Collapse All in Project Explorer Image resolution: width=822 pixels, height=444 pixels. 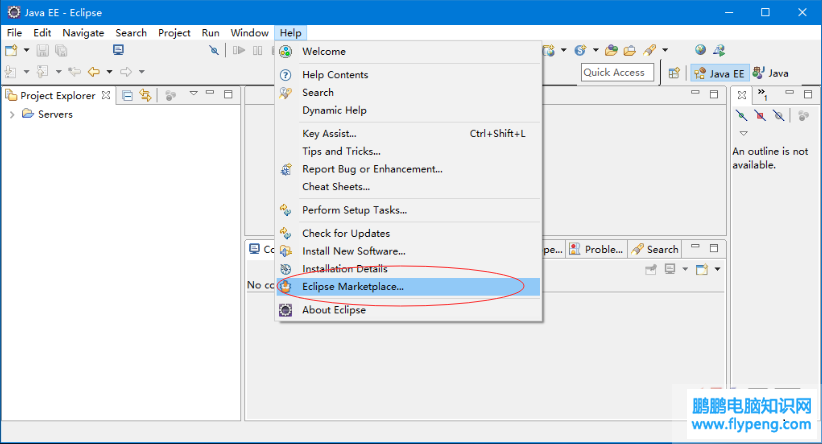[x=127, y=95]
